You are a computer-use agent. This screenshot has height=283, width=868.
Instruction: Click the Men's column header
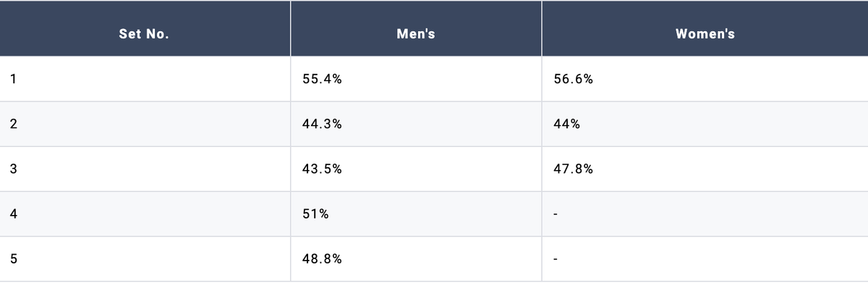(416, 29)
